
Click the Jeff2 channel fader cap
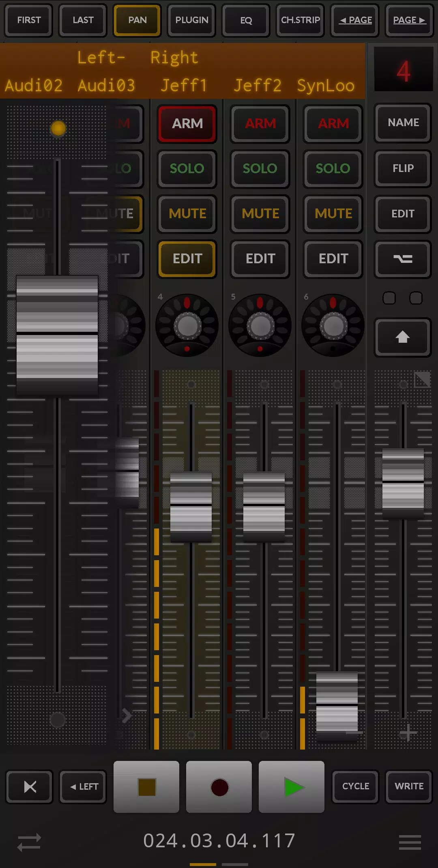pos(264,506)
